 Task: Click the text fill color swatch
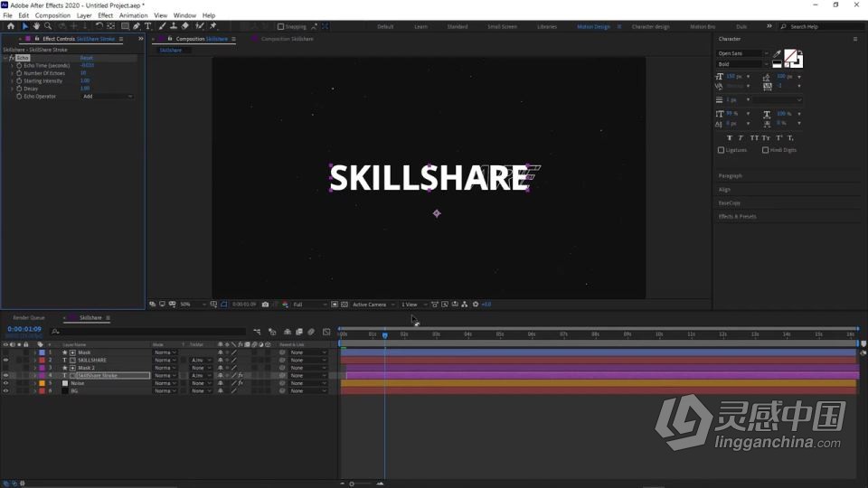[790, 56]
